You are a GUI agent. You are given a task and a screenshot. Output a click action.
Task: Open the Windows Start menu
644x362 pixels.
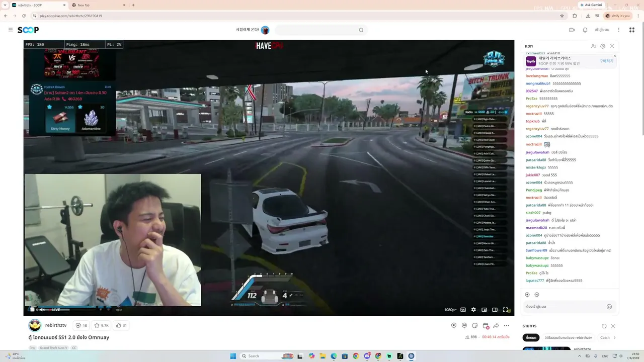[233, 356]
